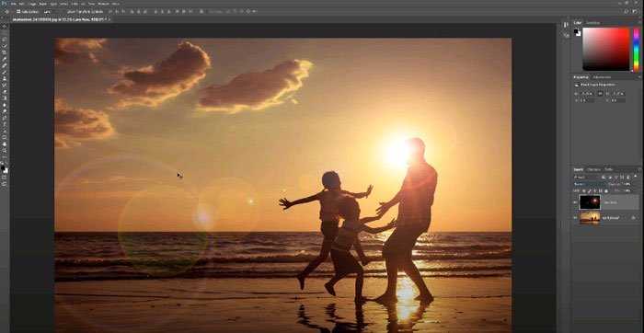This screenshot has width=644, height=333.
Task: Click the link width and height icon
Action: point(601,94)
